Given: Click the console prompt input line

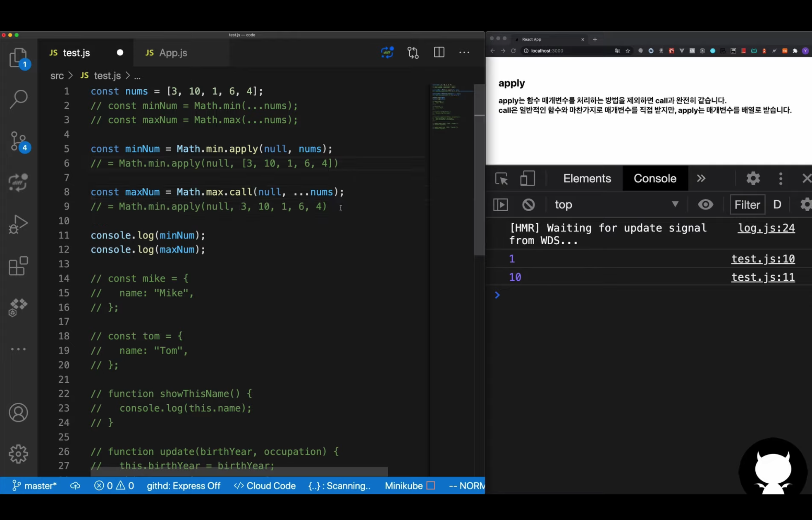Looking at the screenshot, I should pyautogui.click(x=653, y=295).
